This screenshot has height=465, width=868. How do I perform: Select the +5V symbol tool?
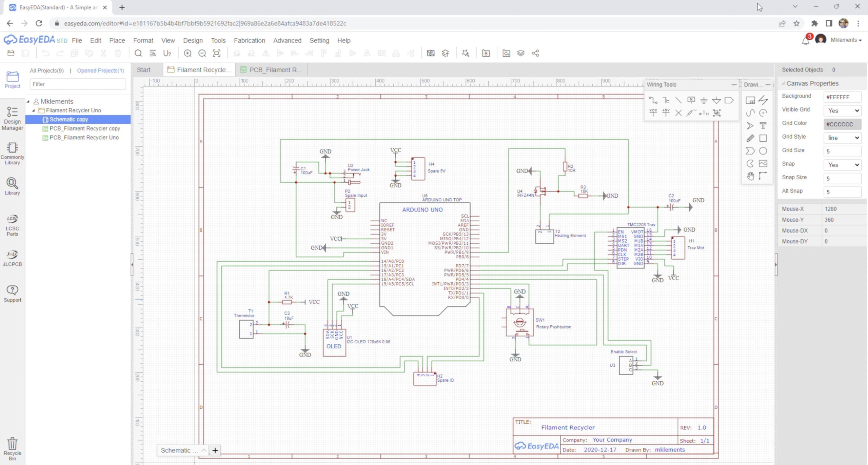(x=666, y=113)
